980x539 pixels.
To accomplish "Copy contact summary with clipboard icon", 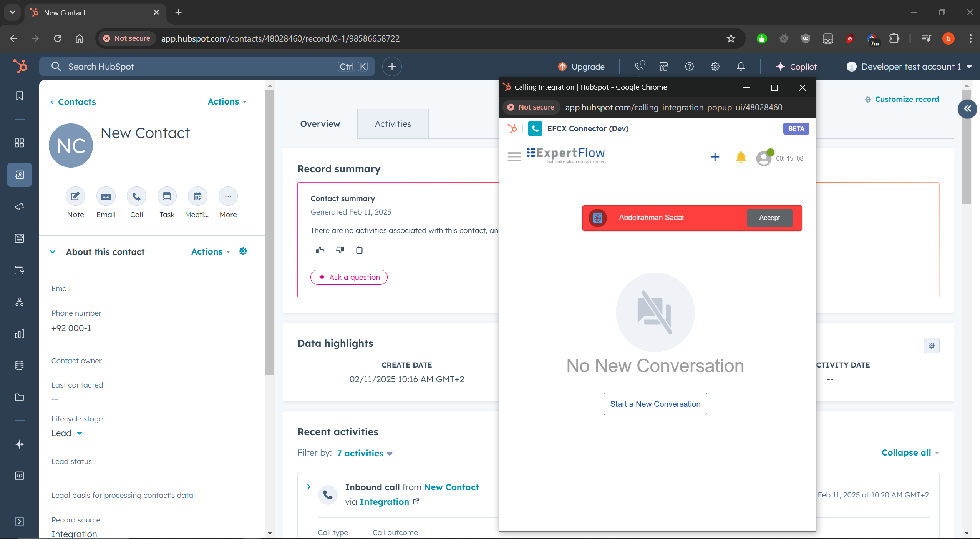I will (359, 251).
